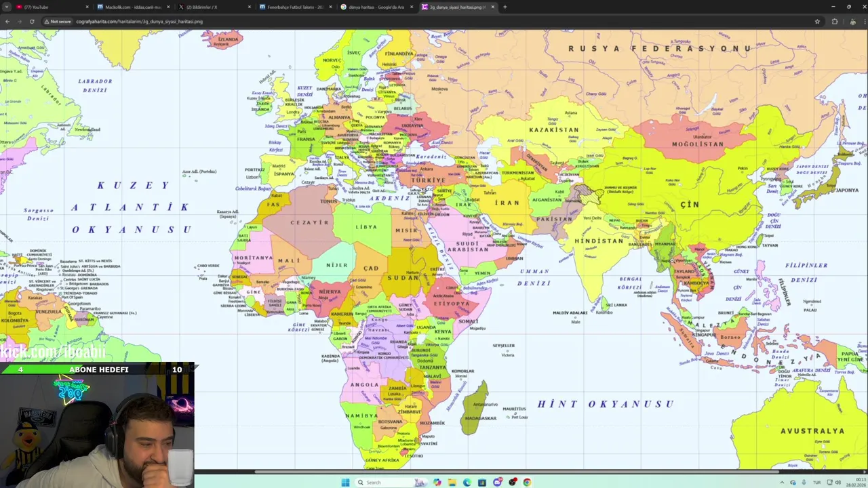
Task: Click RUSYA FEDERASYONU label on map
Action: 660,48
